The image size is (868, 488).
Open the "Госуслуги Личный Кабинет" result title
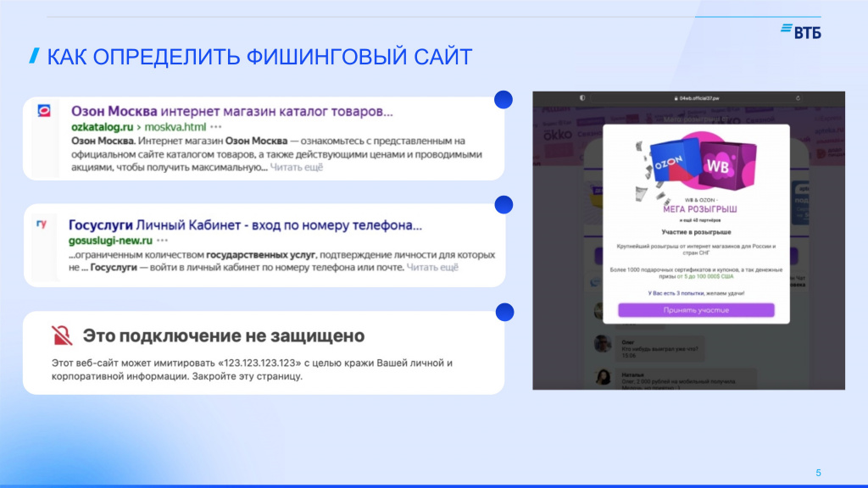[x=245, y=225]
